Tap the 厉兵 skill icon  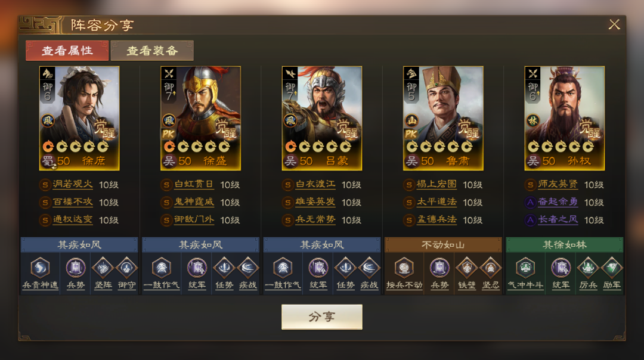point(588,268)
